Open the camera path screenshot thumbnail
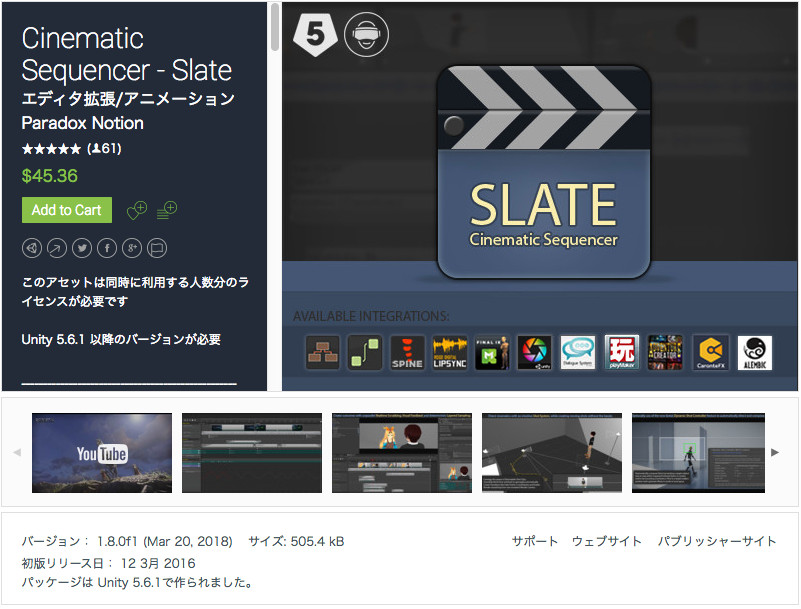 coord(552,453)
